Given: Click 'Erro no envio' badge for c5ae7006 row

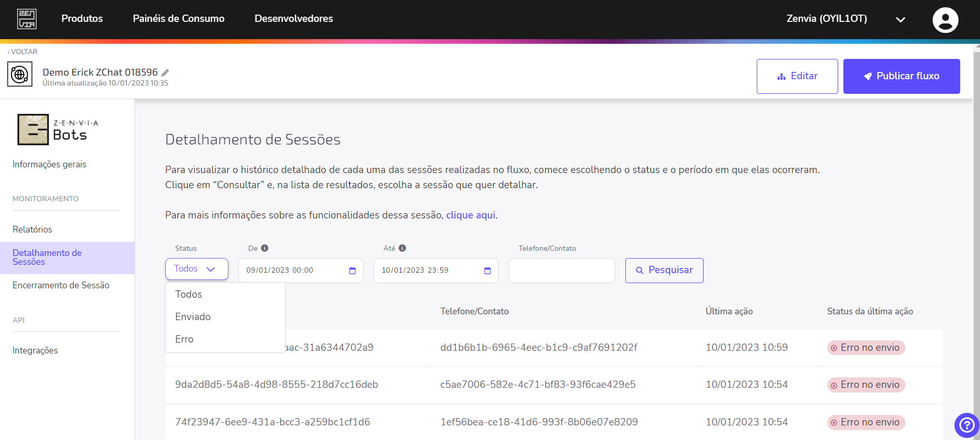Looking at the screenshot, I should (x=866, y=385).
